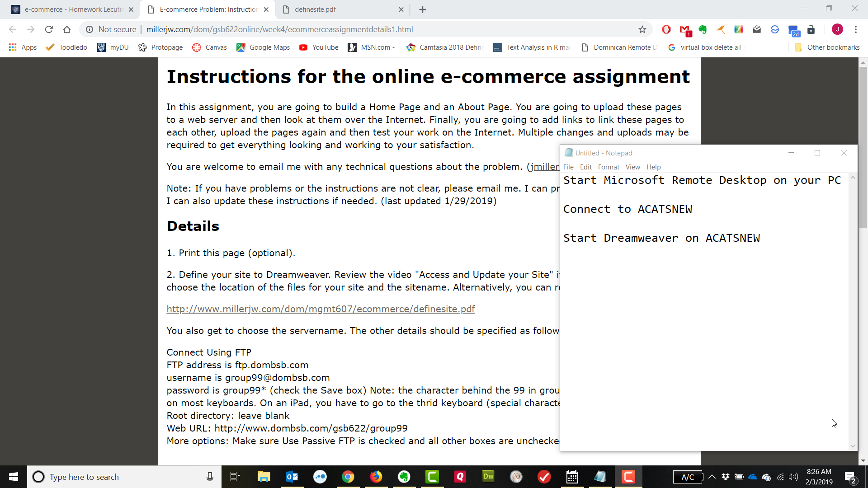Reload the current page
The height and width of the screenshot is (488, 868).
click(x=49, y=29)
